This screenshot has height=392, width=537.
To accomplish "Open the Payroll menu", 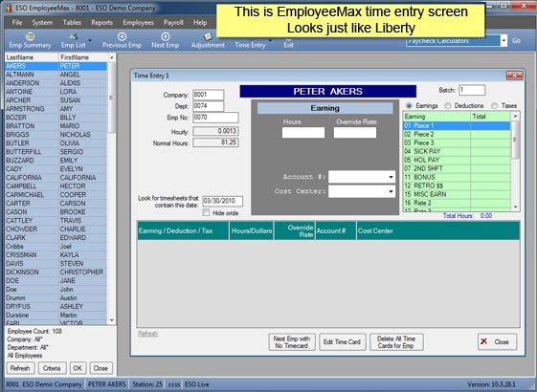I will click(x=173, y=23).
